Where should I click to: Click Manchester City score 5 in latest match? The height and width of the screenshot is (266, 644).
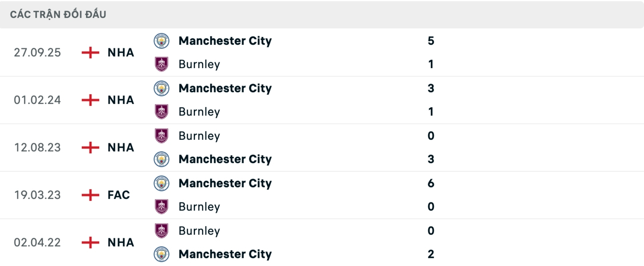point(431,41)
